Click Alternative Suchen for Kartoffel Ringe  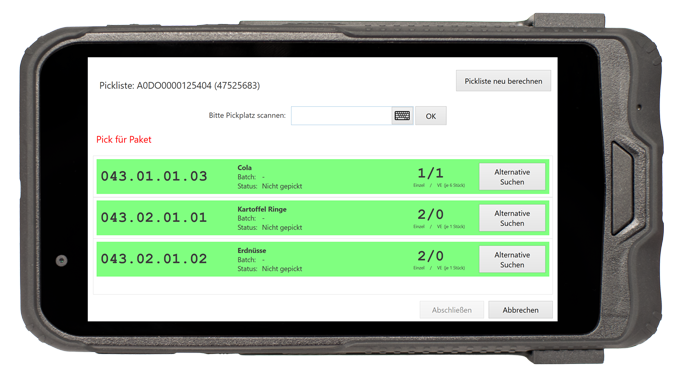click(512, 218)
